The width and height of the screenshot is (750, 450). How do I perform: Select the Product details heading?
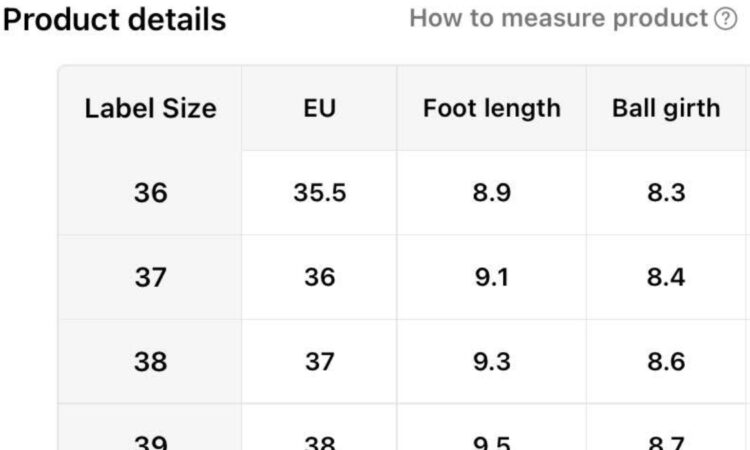tap(114, 20)
